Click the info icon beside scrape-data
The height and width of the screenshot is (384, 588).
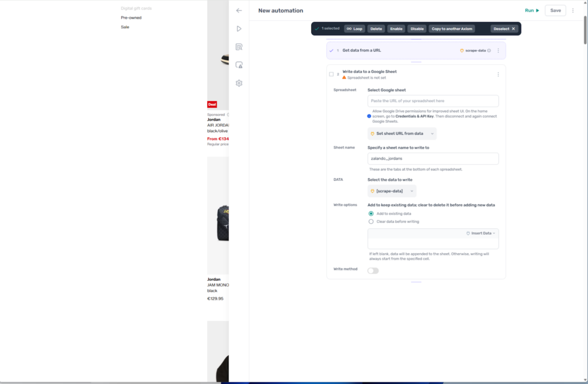tap(489, 51)
